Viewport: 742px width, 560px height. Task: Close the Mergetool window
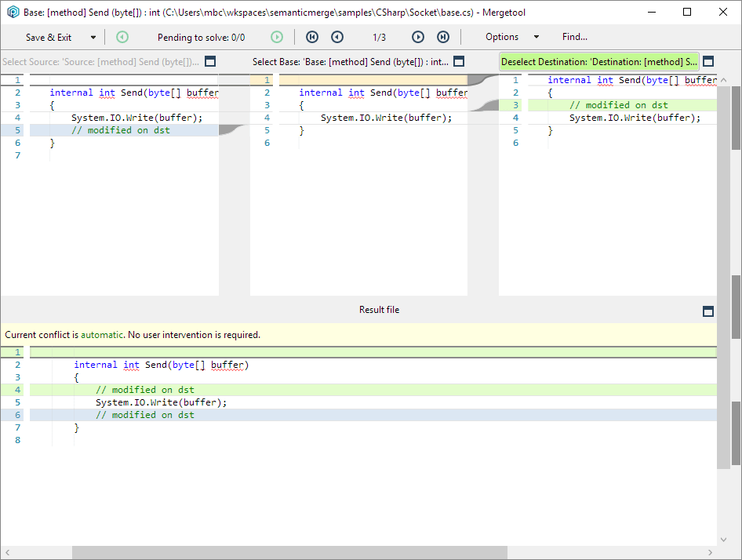pyautogui.click(x=723, y=13)
